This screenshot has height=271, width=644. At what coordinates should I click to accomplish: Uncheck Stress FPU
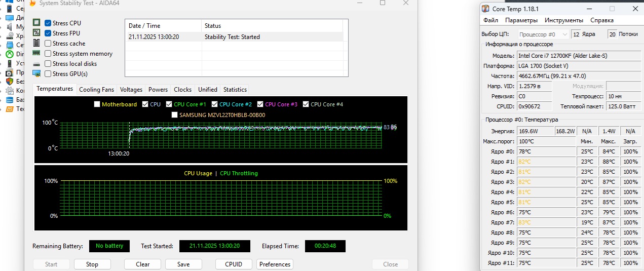tap(48, 33)
